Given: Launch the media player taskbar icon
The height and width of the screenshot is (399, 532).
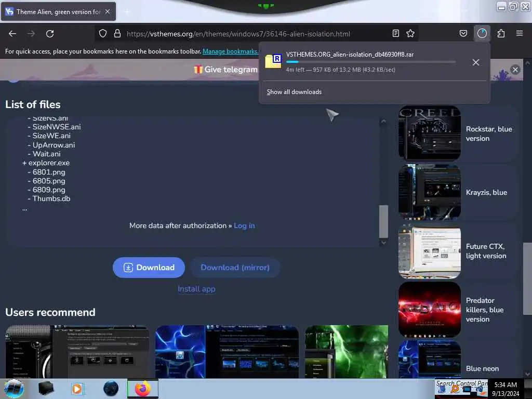Looking at the screenshot, I should (x=77, y=389).
